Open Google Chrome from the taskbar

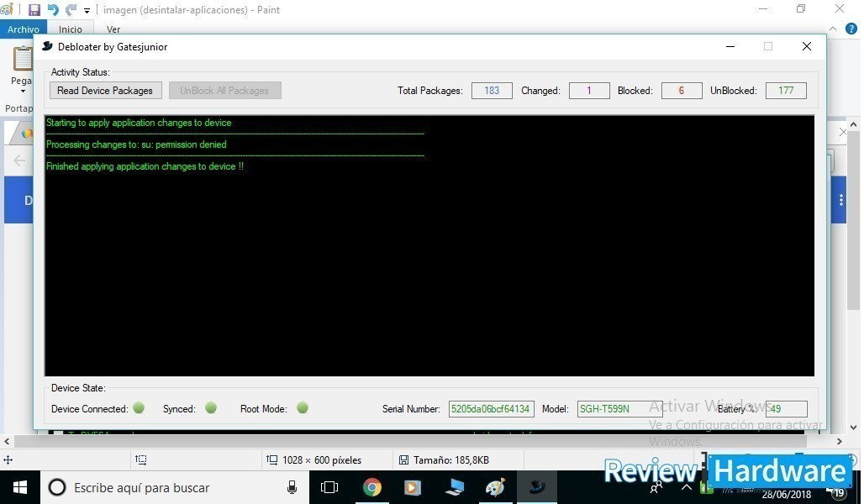372,487
